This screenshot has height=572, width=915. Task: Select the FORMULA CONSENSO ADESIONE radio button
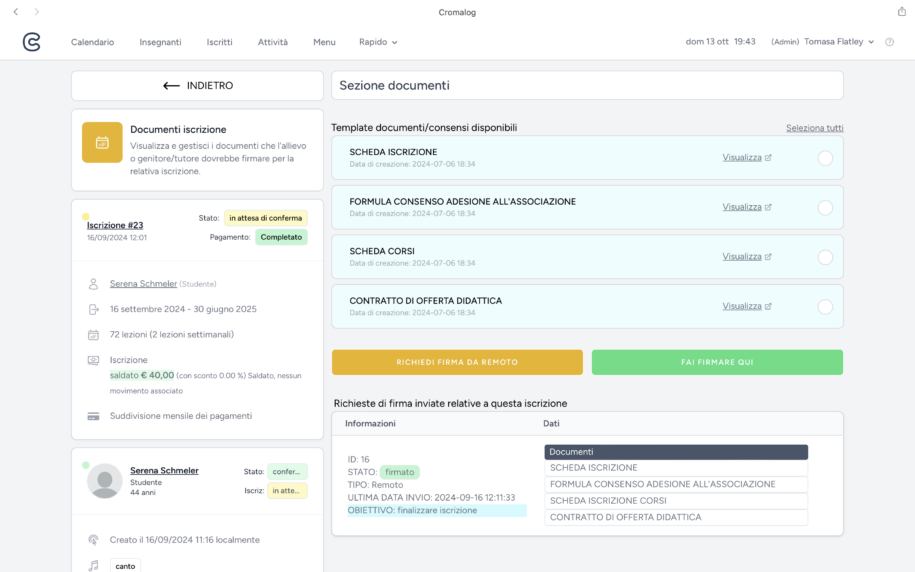pyautogui.click(x=825, y=208)
